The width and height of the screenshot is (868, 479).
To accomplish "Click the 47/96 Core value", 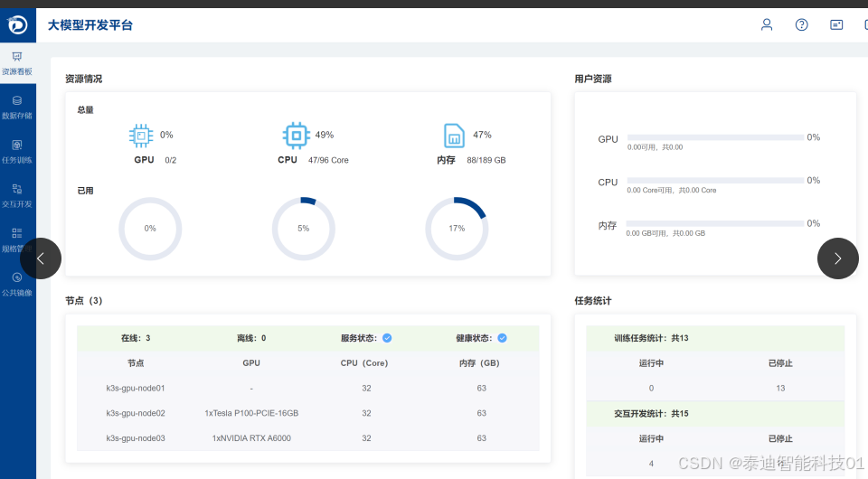I will tap(328, 160).
